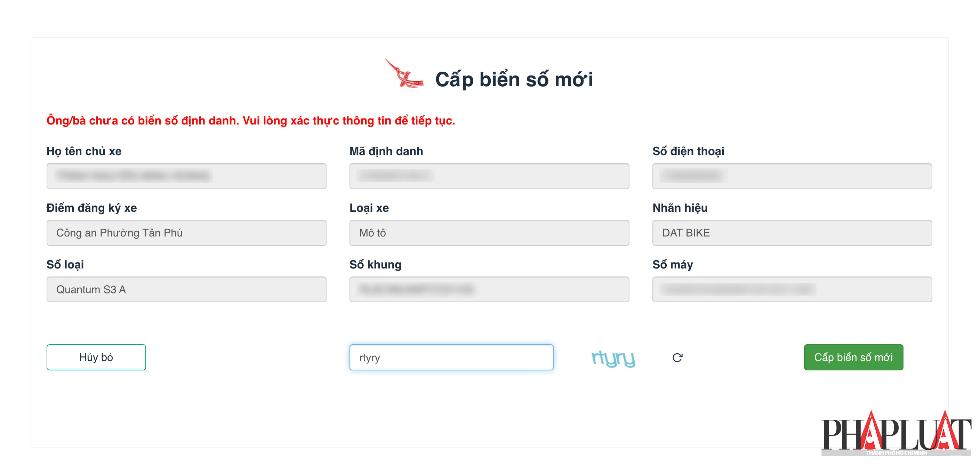Click the Họ tên chủ xe field

click(x=186, y=176)
